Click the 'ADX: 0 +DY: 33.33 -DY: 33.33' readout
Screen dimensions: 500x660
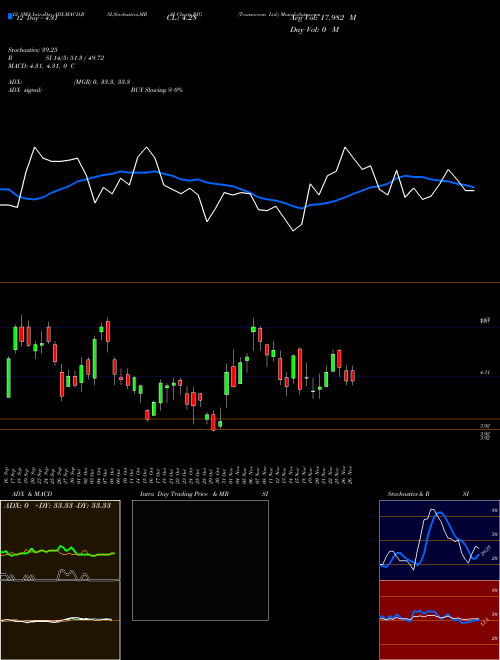click(57, 506)
